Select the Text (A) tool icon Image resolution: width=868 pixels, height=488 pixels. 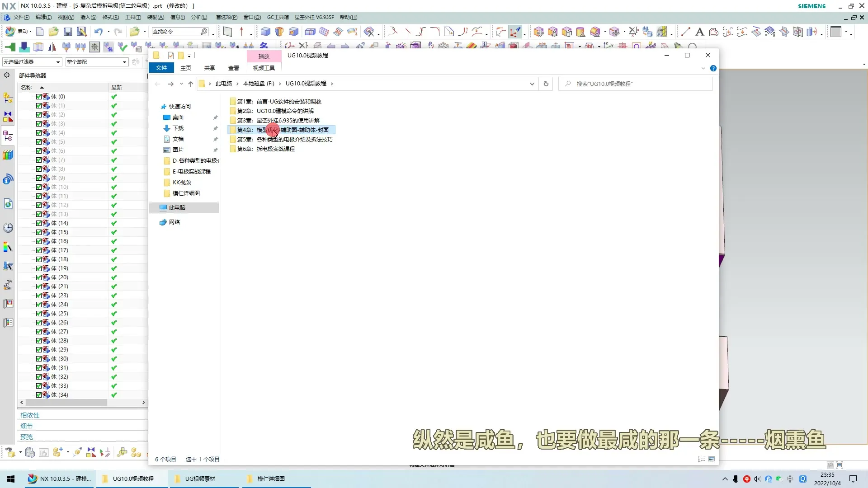[699, 32]
